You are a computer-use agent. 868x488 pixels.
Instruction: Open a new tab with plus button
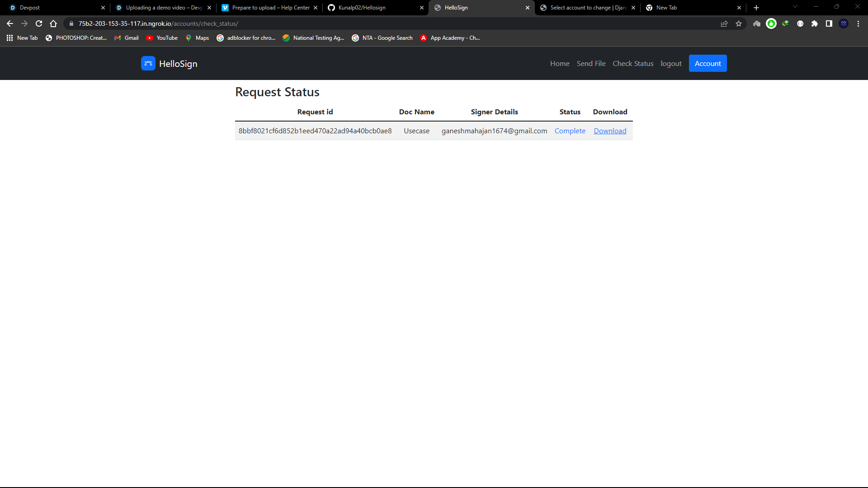(756, 8)
